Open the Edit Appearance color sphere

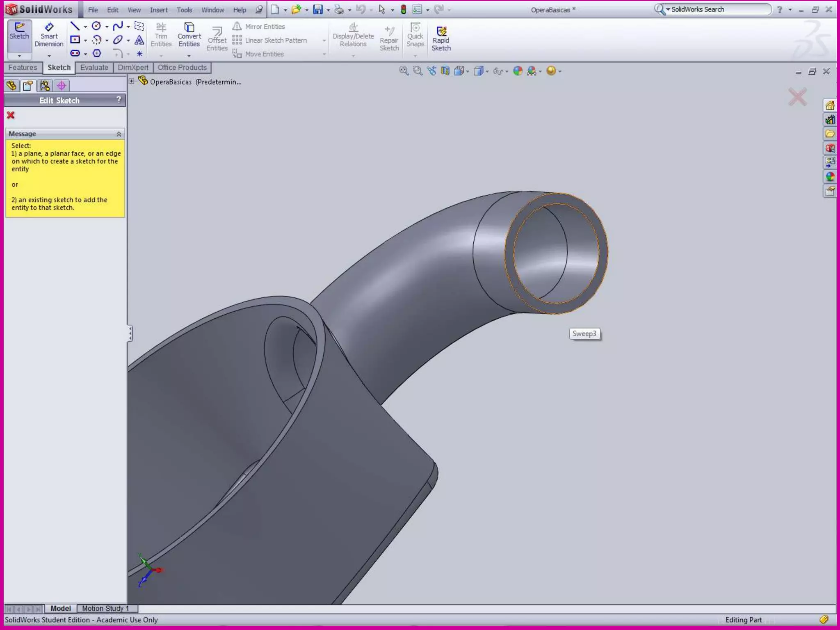(518, 71)
